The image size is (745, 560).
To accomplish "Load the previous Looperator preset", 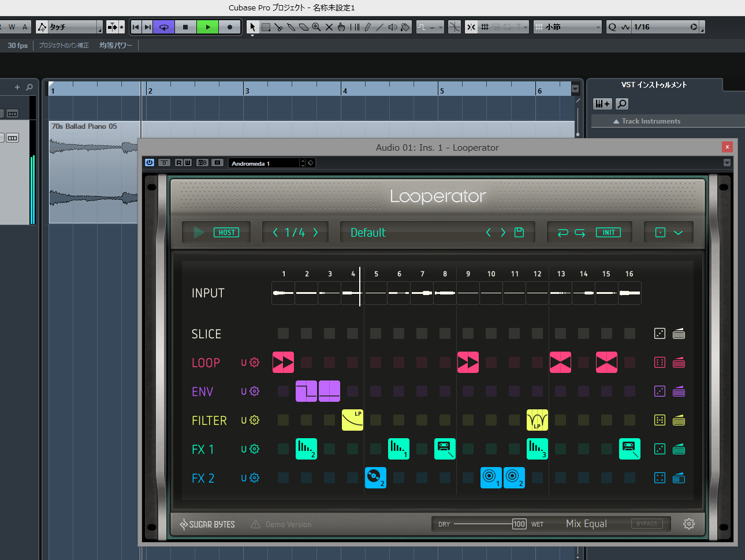I will pyautogui.click(x=489, y=232).
